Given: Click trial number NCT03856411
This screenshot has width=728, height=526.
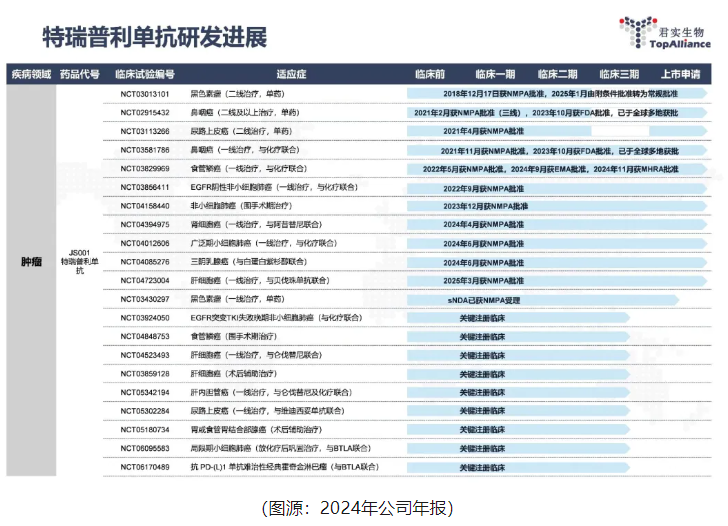Looking at the screenshot, I should pos(145,187).
